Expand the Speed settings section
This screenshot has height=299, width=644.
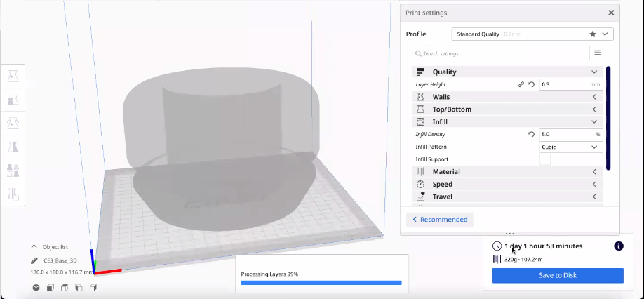pos(594,184)
